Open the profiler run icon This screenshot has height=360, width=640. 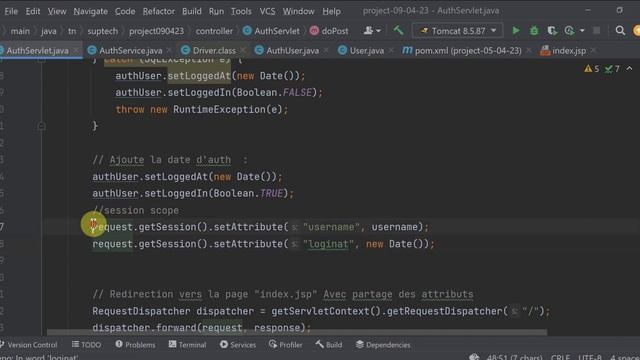click(x=569, y=31)
